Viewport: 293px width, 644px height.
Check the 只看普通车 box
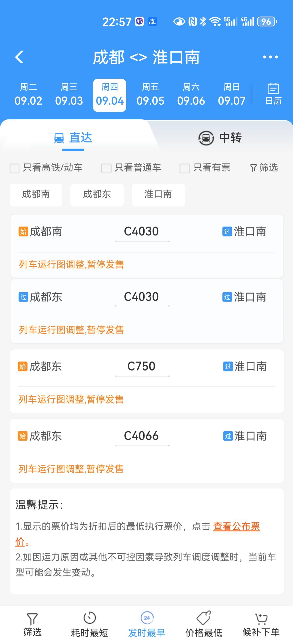[x=106, y=168]
